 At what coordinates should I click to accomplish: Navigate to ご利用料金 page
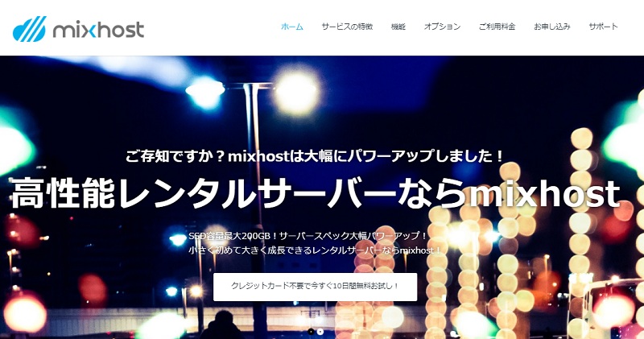pos(497,27)
